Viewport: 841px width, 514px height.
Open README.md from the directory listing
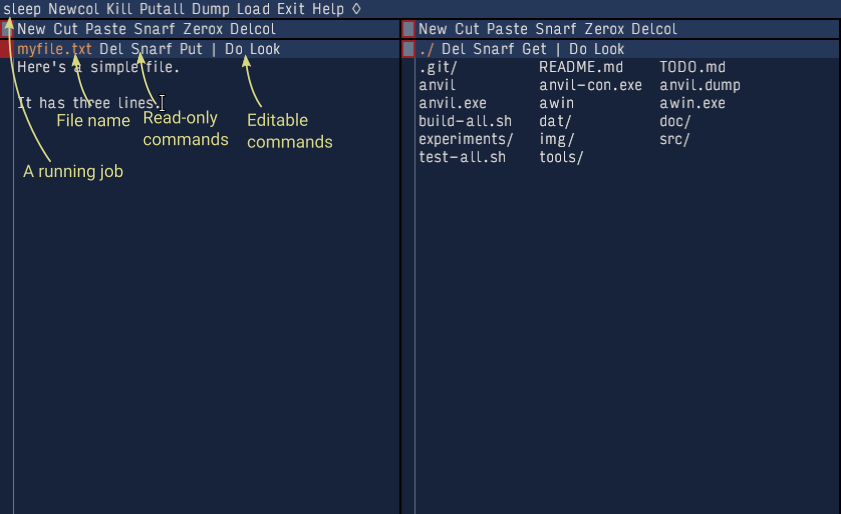click(581, 68)
